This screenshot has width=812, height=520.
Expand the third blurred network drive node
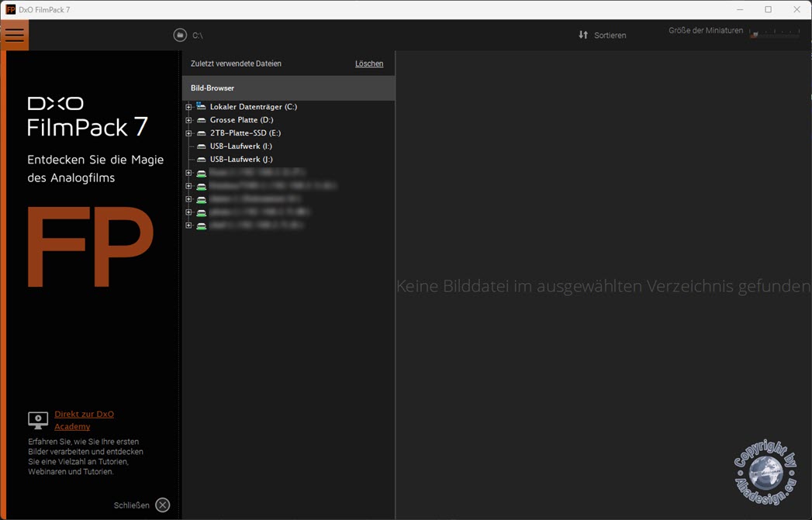pos(188,199)
